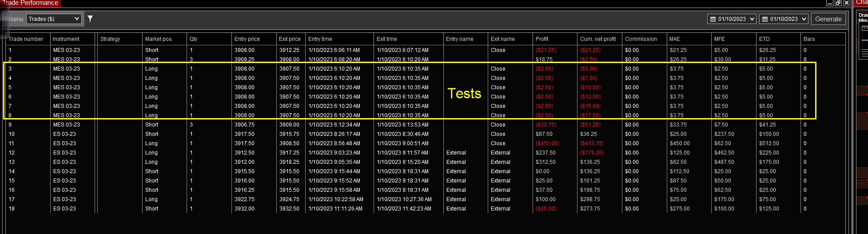Expand the start date picker chevron

click(x=752, y=19)
